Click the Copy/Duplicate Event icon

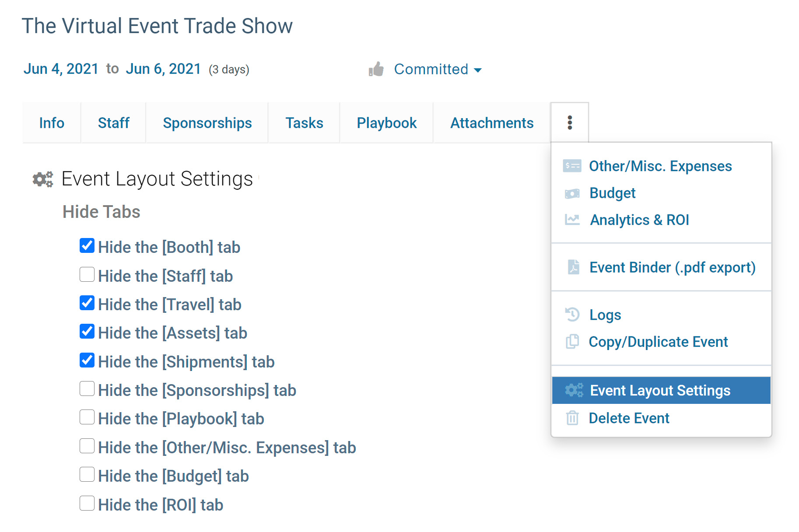point(572,342)
